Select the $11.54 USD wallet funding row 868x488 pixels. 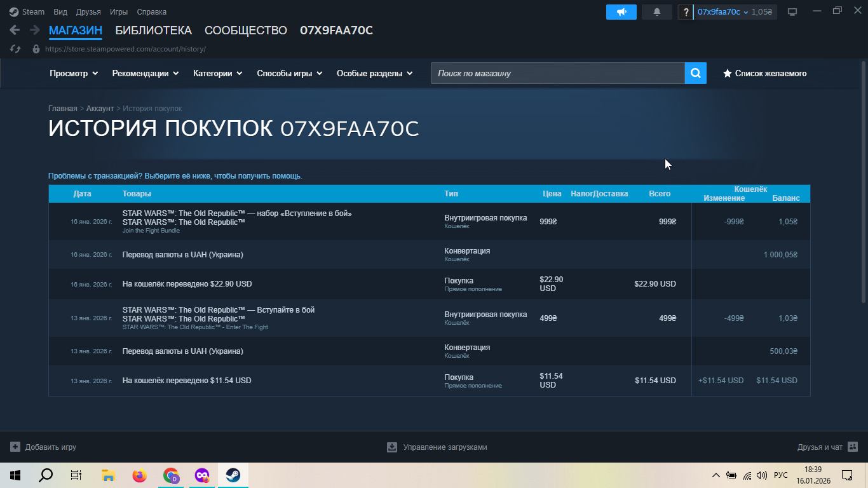tap(430, 381)
